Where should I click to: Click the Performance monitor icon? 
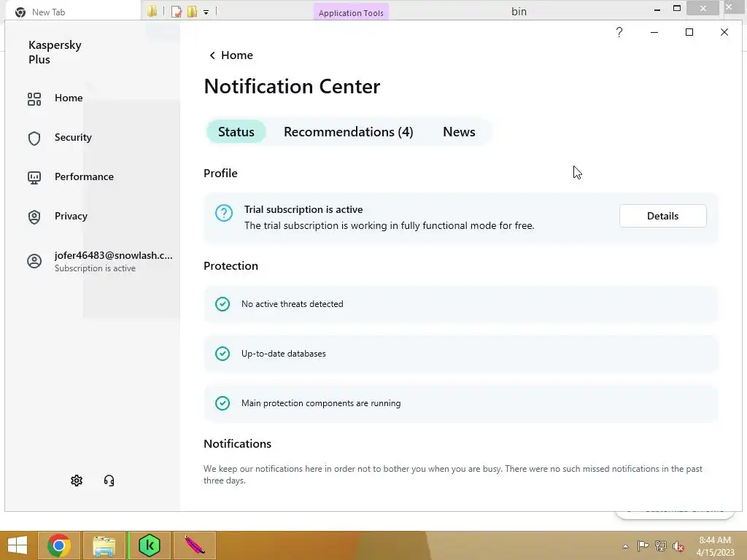pos(34,178)
